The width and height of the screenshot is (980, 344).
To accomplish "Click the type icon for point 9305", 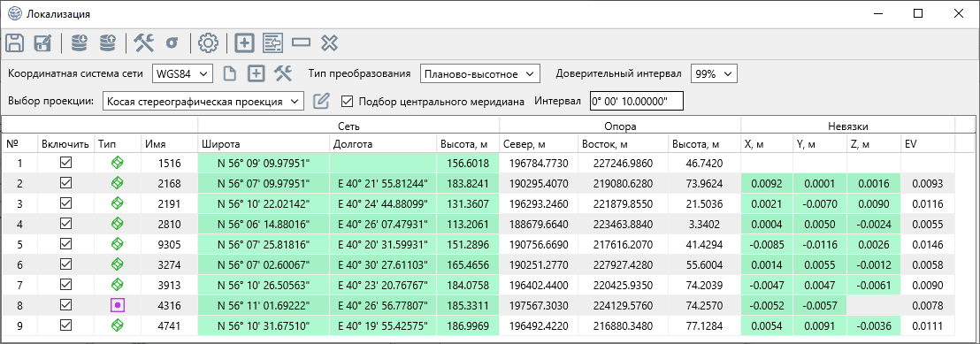I will click(117, 244).
